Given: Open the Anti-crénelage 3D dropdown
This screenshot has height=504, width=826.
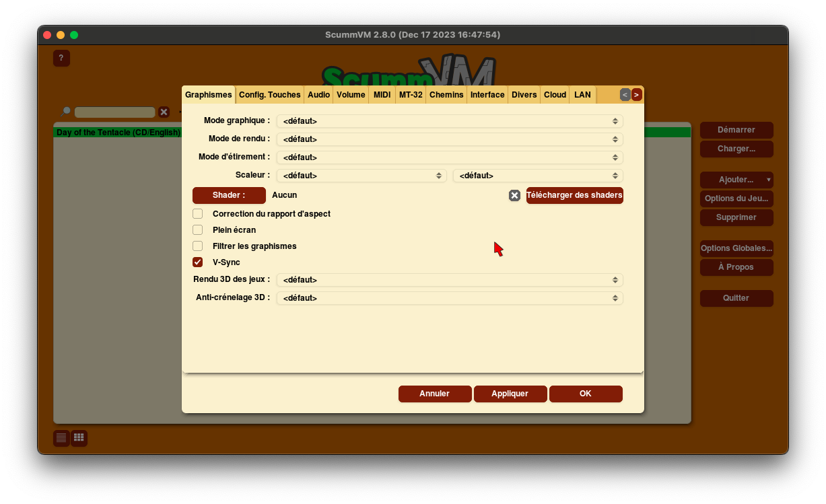Looking at the screenshot, I should click(450, 298).
